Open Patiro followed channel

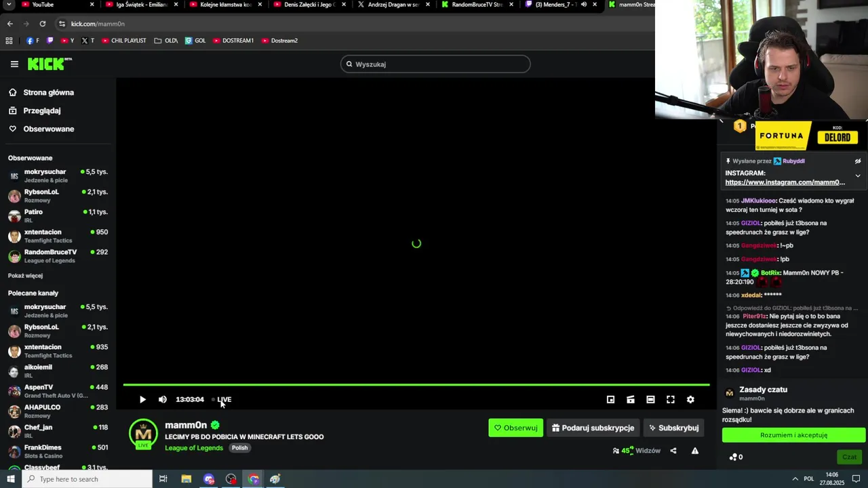coord(58,216)
